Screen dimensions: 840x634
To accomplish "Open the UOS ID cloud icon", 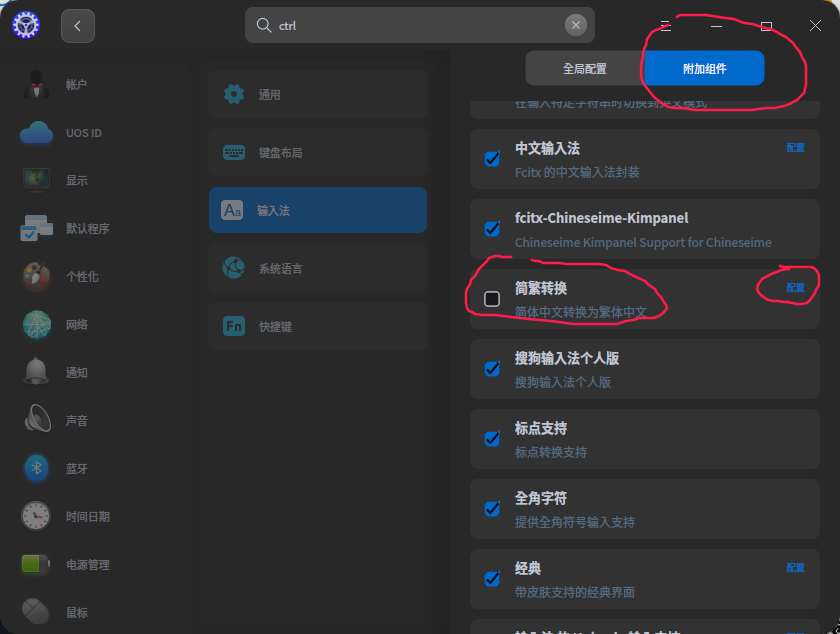I will pyautogui.click(x=36, y=133).
